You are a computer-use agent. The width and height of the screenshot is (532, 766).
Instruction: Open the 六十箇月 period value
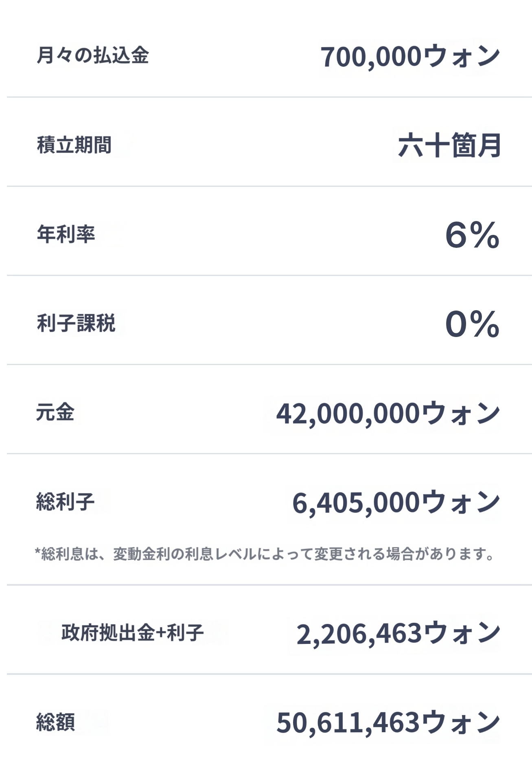tap(449, 145)
